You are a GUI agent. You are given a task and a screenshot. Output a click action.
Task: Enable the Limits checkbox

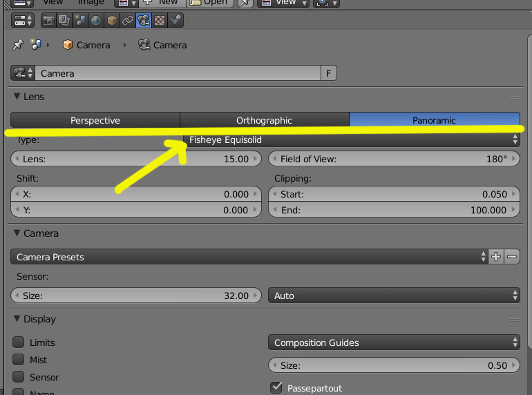coord(19,342)
